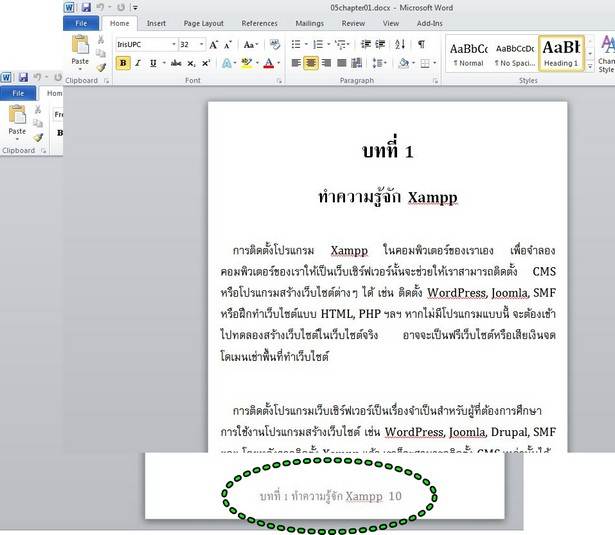This screenshot has width=615, height=535.
Task: Click the Save icon in the left partial window
Action: pyautogui.click(x=23, y=77)
